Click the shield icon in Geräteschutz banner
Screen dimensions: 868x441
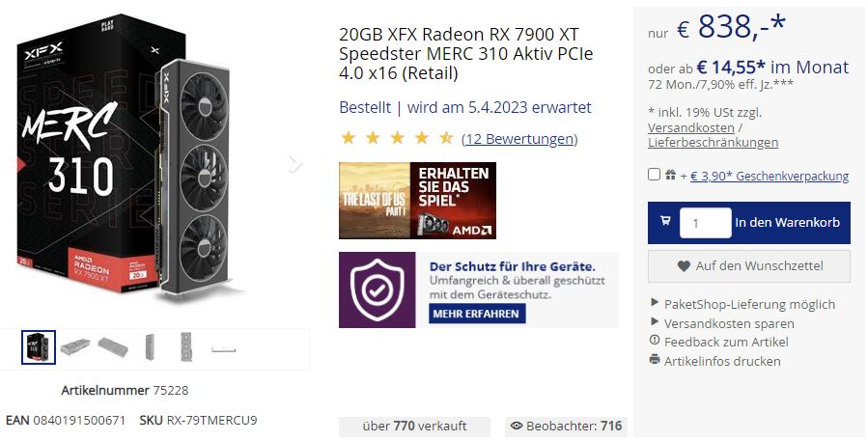pyautogui.click(x=377, y=289)
